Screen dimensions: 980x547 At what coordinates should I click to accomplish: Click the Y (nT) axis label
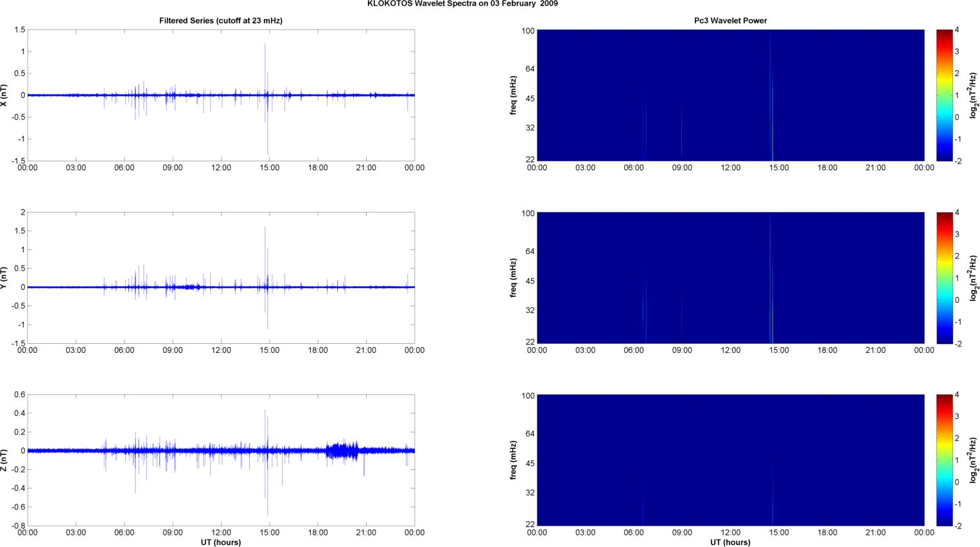point(4,277)
